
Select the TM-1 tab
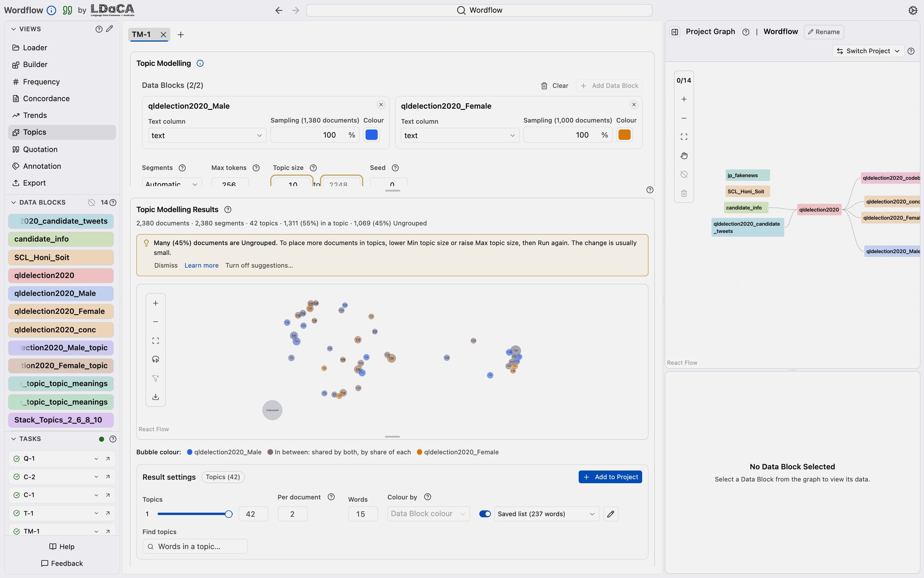coord(141,35)
